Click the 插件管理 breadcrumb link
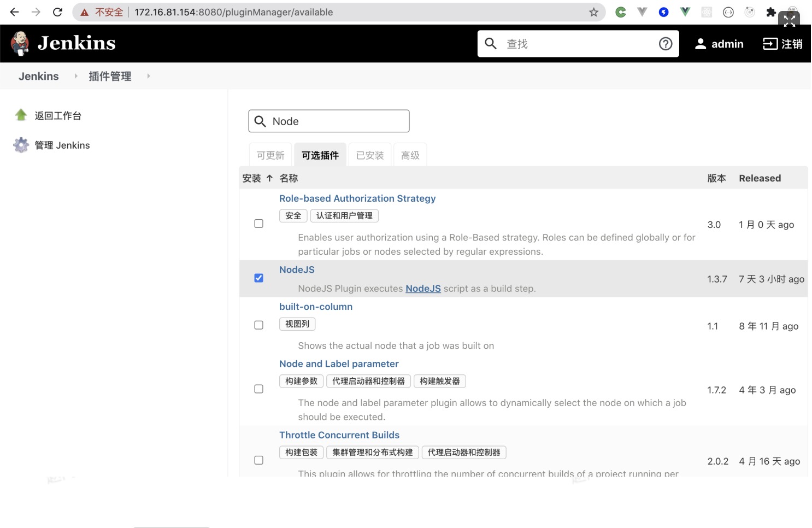This screenshot has height=528, width=812. click(x=110, y=76)
